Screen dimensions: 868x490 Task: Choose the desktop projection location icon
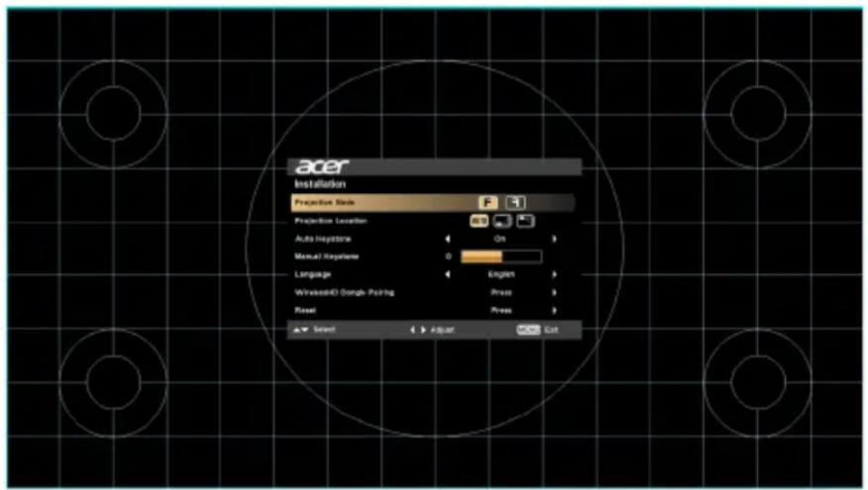502,221
